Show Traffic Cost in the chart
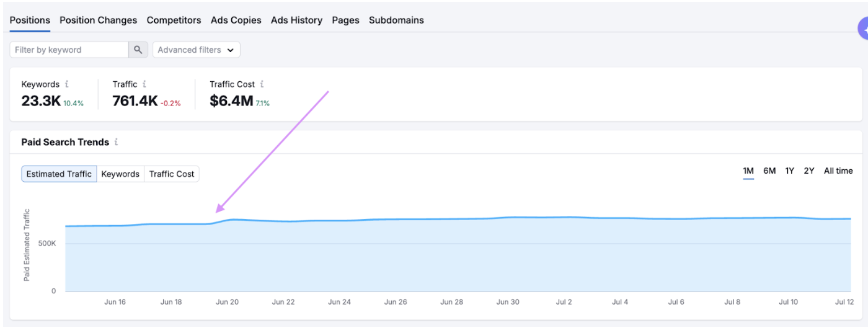 tap(172, 174)
